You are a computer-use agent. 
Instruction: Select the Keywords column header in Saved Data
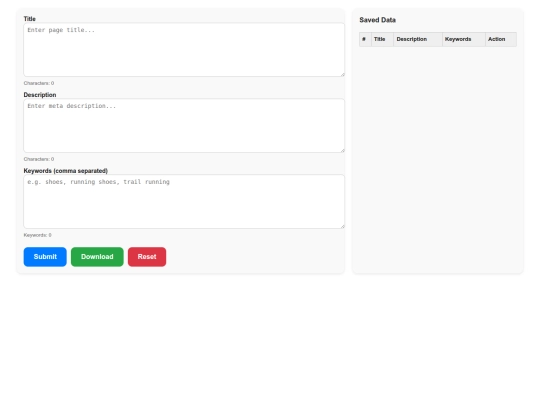click(464, 39)
